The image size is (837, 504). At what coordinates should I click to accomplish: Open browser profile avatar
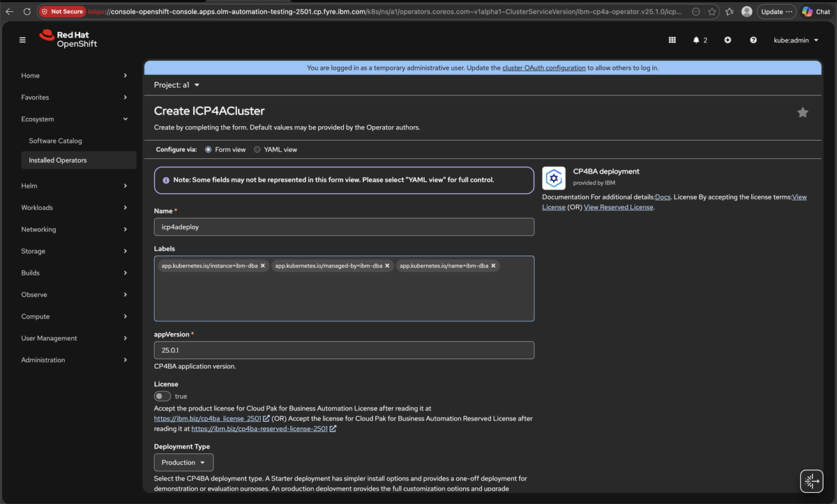(x=747, y=12)
